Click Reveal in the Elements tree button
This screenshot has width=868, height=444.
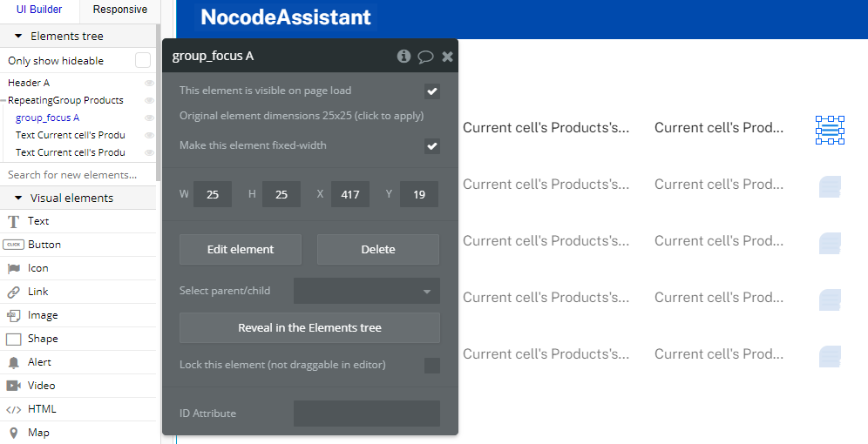[x=309, y=328]
